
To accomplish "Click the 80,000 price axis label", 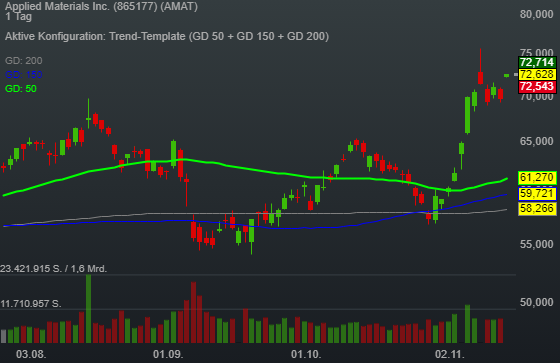I will point(537,14).
